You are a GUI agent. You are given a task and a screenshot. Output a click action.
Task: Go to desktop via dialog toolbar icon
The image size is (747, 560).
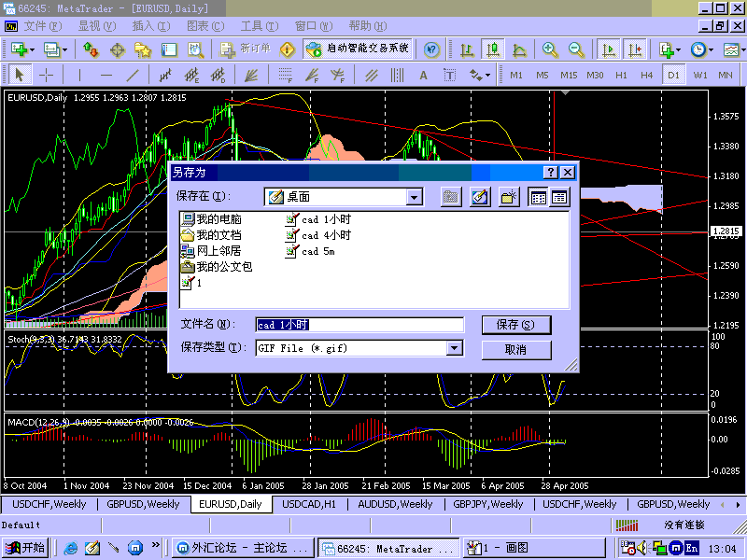coord(480,197)
